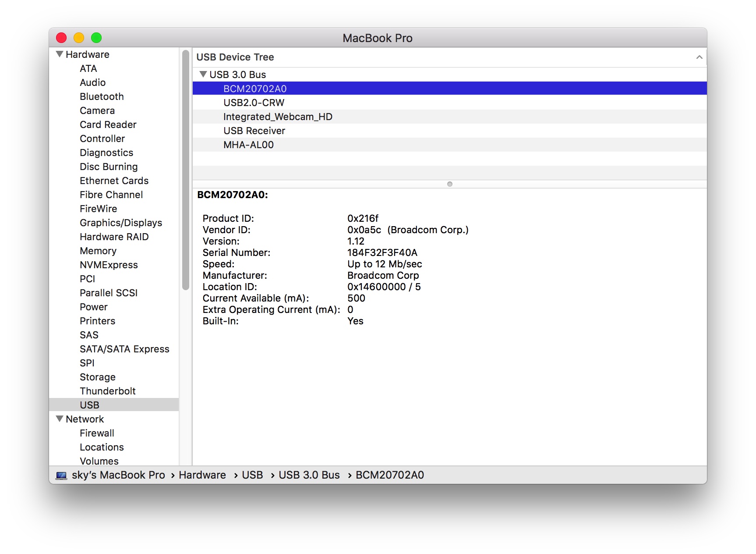Click the pane divider handle dot
The width and height of the screenshot is (756, 554).
(x=450, y=184)
